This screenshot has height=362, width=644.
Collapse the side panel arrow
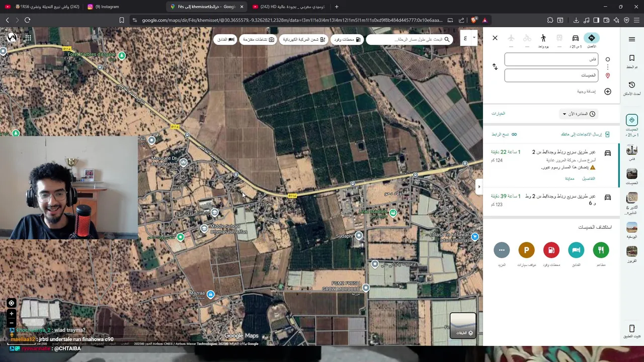(479, 187)
